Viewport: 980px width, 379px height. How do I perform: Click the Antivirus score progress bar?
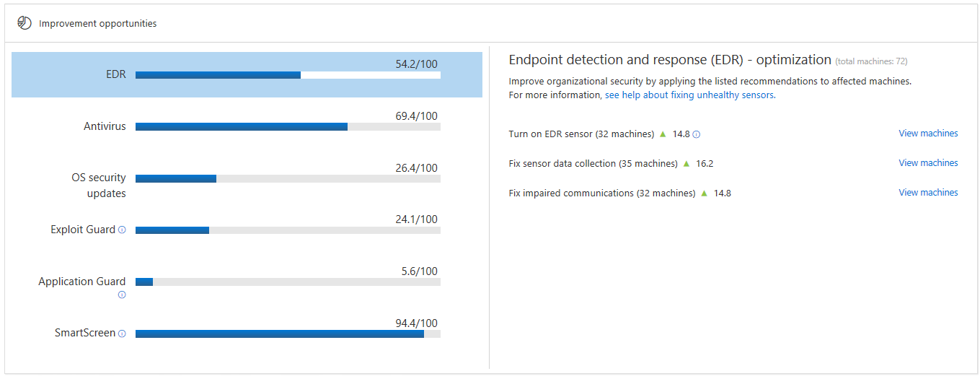tap(288, 126)
